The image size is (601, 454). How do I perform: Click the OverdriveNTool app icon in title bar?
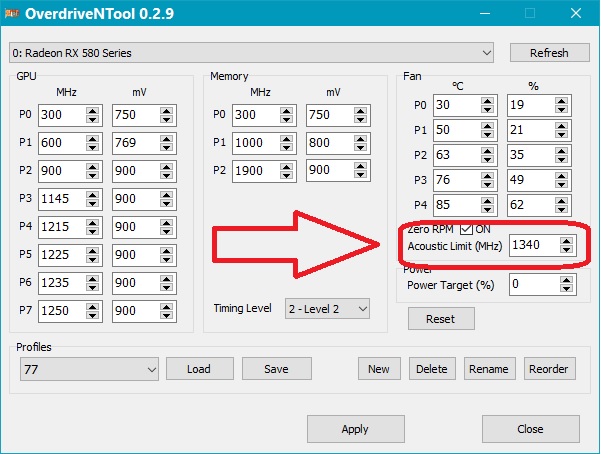point(11,14)
